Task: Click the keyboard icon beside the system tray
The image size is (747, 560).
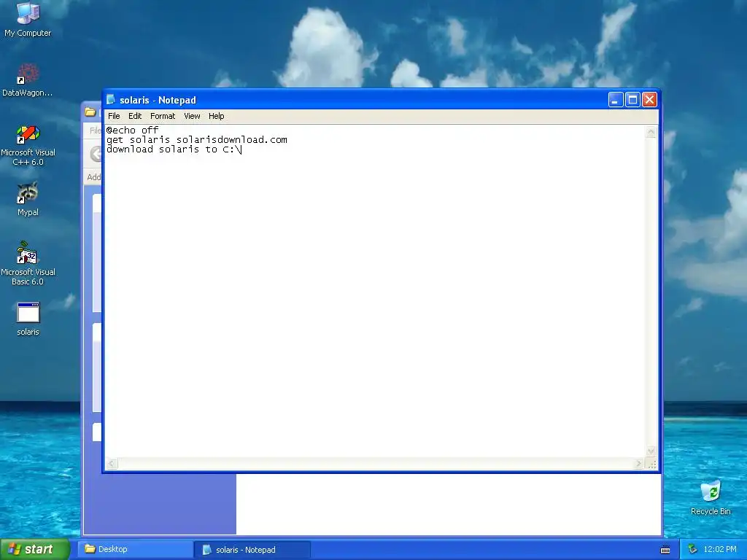Action: (665, 550)
